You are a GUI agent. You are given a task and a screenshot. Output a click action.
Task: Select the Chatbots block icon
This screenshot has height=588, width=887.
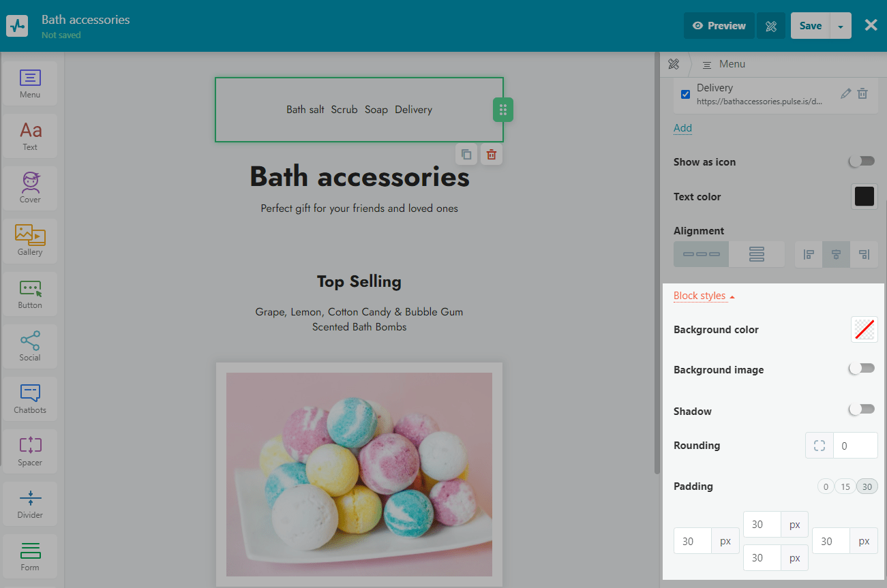pyautogui.click(x=30, y=399)
